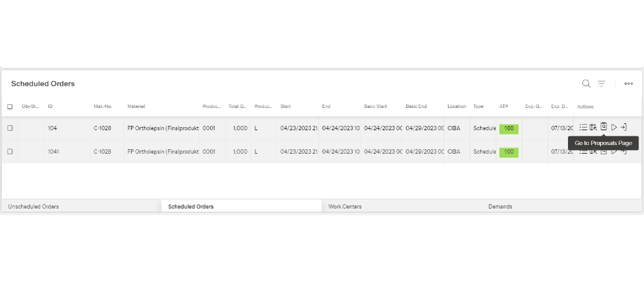The width and height of the screenshot is (644, 282).
Task: Click the list icon in row 1041
Action: point(583,152)
